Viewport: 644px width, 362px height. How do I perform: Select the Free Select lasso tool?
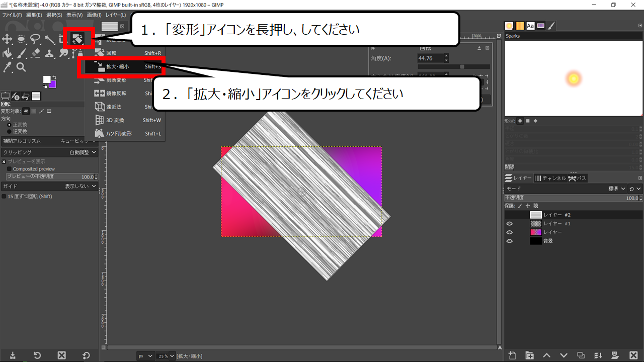point(35,39)
